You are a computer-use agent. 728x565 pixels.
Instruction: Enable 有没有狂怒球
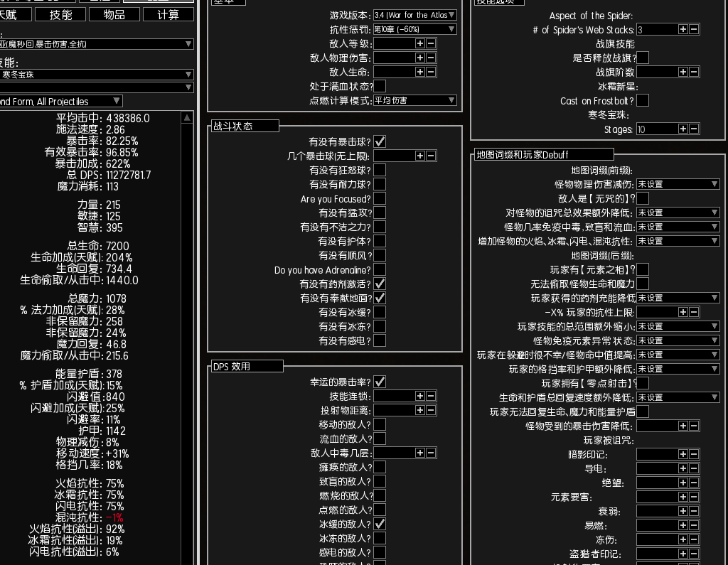[380, 170]
